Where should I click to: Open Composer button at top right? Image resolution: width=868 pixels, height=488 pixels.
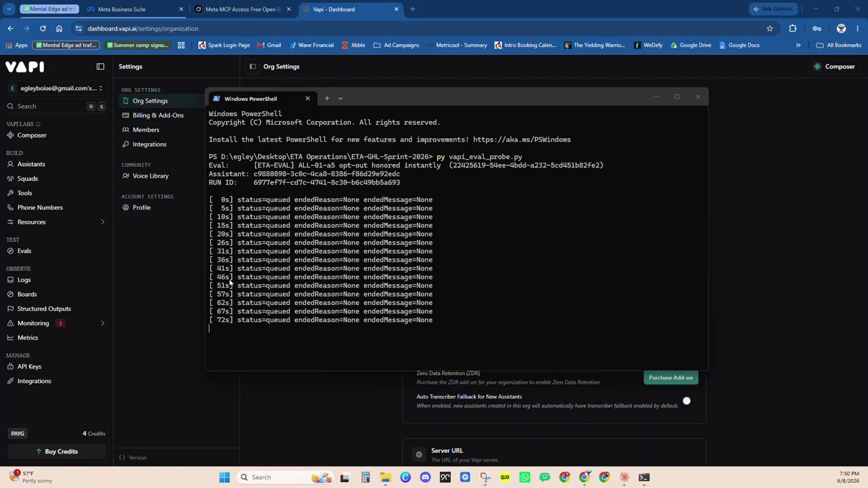click(x=834, y=66)
